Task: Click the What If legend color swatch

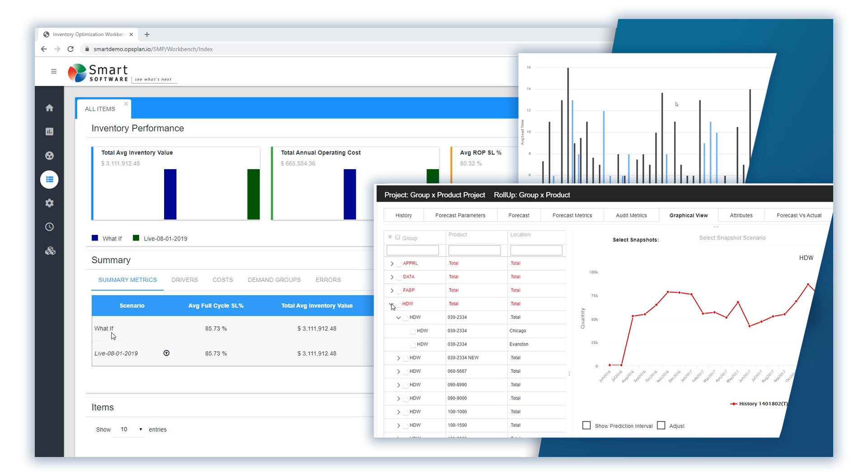Action: point(95,238)
